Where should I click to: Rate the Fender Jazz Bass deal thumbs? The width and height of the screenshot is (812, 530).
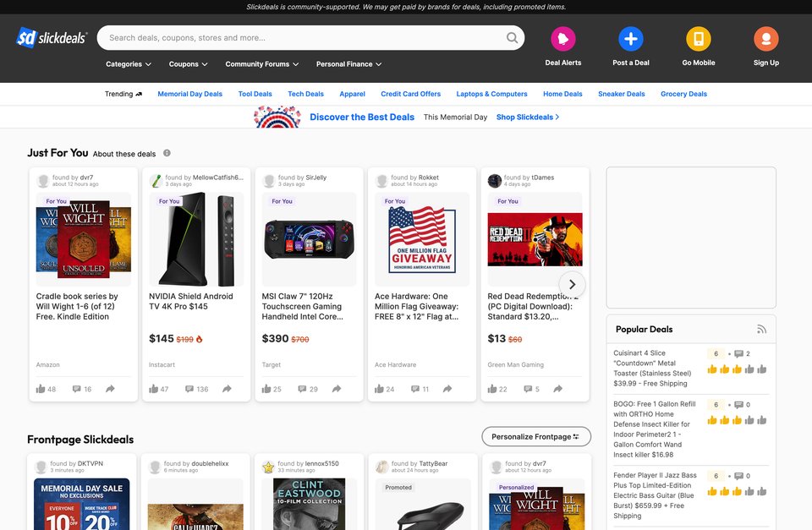pos(737,491)
